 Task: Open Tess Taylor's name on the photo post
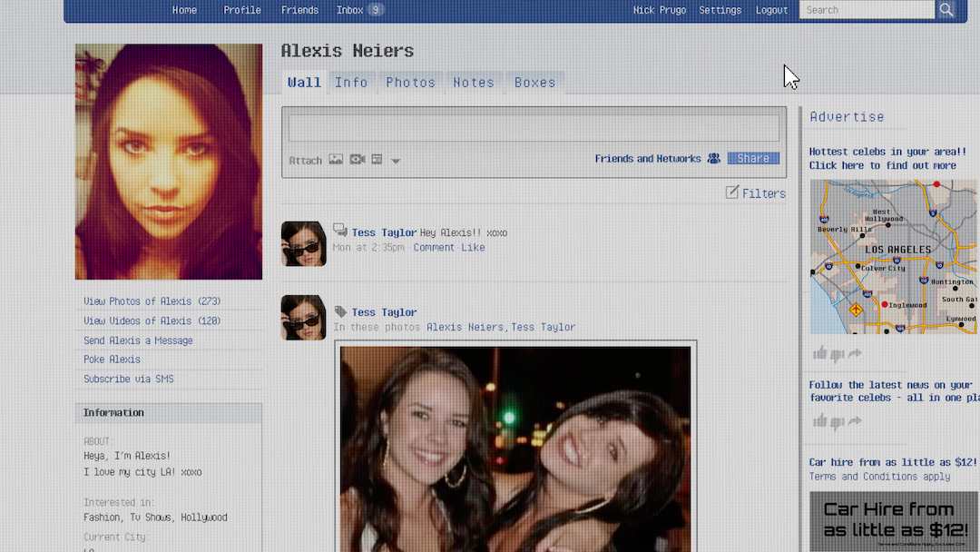[x=384, y=312]
